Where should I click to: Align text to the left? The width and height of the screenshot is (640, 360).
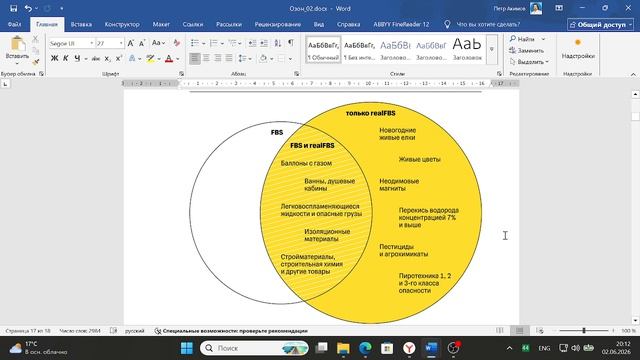coord(195,58)
